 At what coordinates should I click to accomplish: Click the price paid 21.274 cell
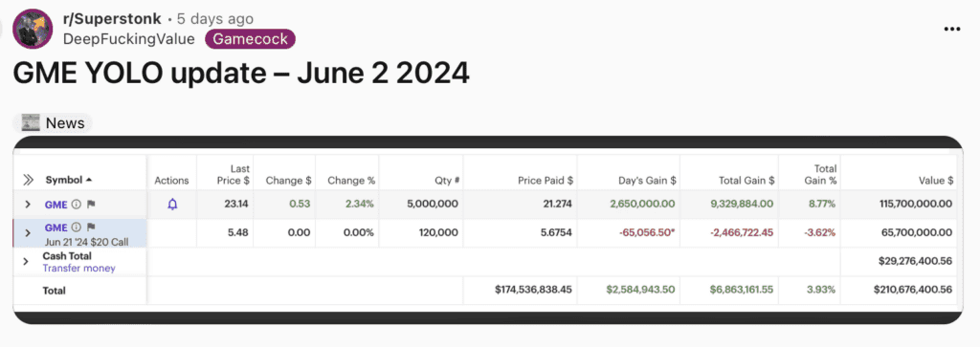tap(557, 204)
